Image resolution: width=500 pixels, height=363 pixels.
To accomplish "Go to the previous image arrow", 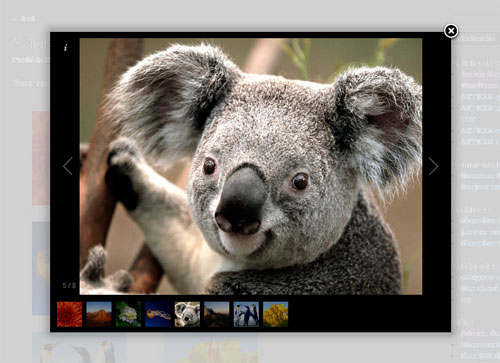I will 68,166.
